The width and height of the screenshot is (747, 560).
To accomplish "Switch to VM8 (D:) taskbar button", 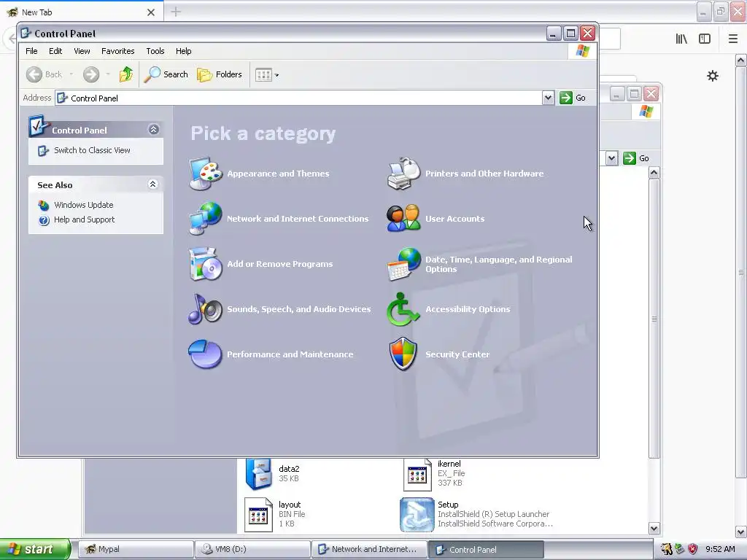I will 252,549.
